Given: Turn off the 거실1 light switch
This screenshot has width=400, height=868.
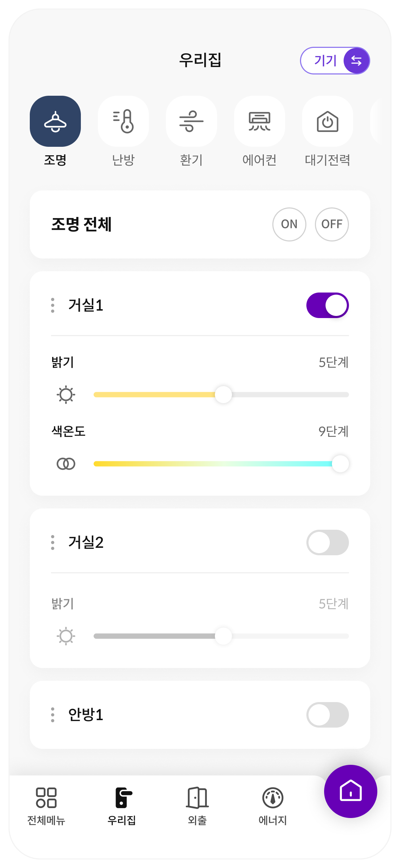Looking at the screenshot, I should (x=327, y=305).
